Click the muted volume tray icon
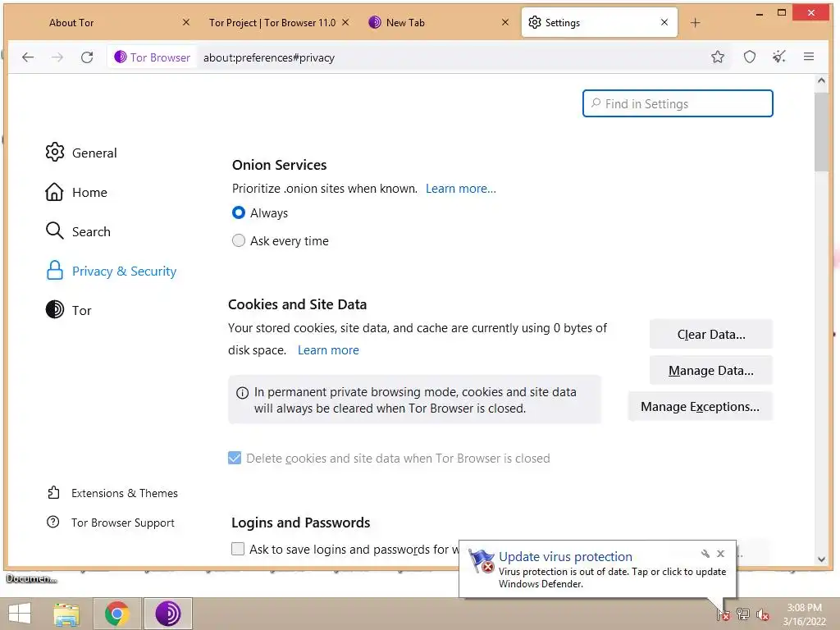 click(763, 614)
